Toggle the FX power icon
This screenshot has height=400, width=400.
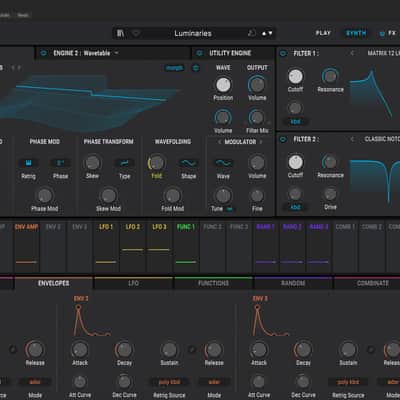(x=382, y=34)
